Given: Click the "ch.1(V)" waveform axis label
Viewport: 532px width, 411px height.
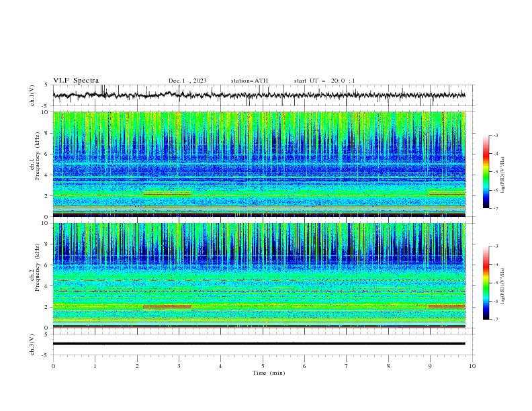Looking at the screenshot, I should (32, 95).
